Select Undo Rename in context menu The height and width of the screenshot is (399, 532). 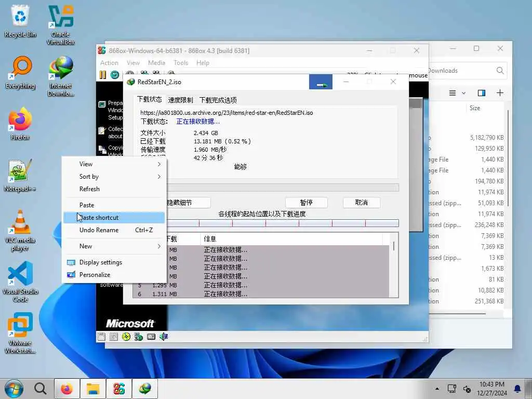(114, 230)
